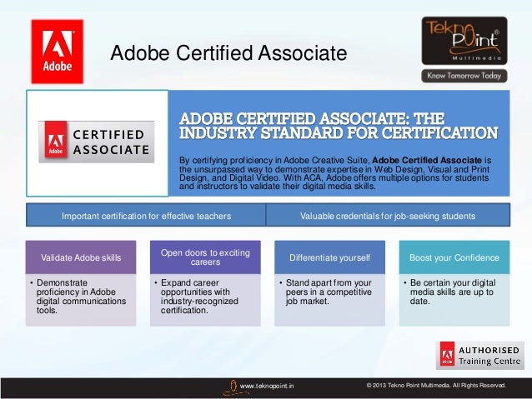Click the Stand apart from your peers bullet

pyautogui.click(x=328, y=292)
